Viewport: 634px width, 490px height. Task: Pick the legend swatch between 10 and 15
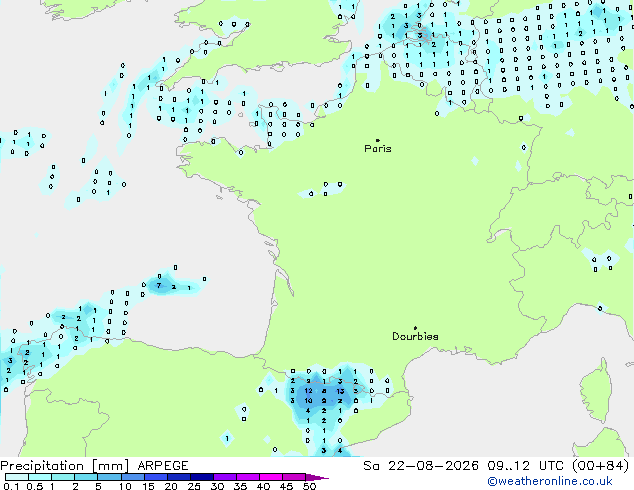(133, 477)
